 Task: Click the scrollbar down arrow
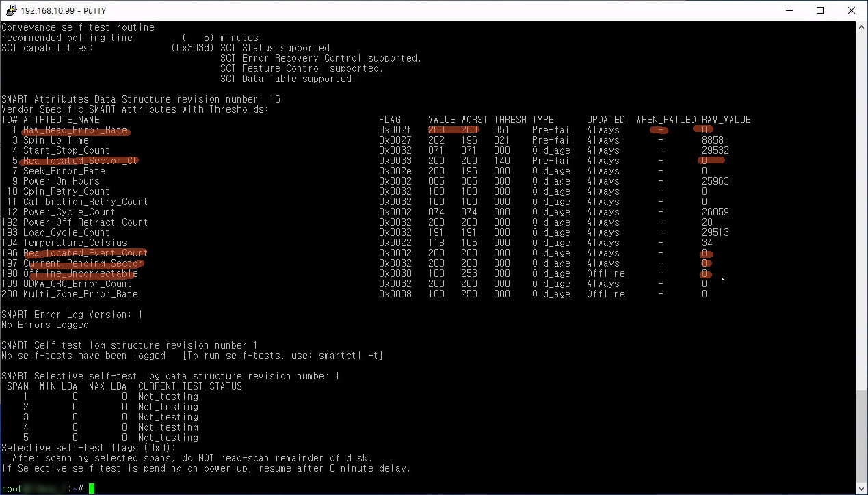point(861,488)
